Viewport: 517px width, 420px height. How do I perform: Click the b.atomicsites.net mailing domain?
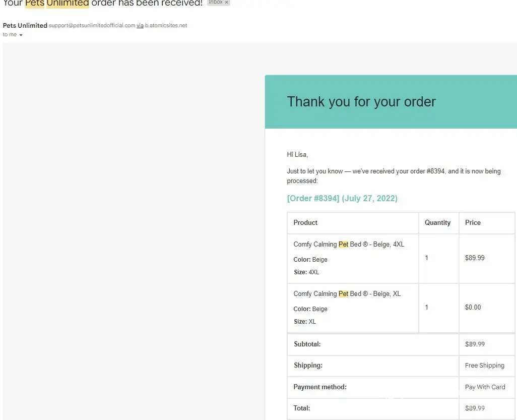click(166, 25)
